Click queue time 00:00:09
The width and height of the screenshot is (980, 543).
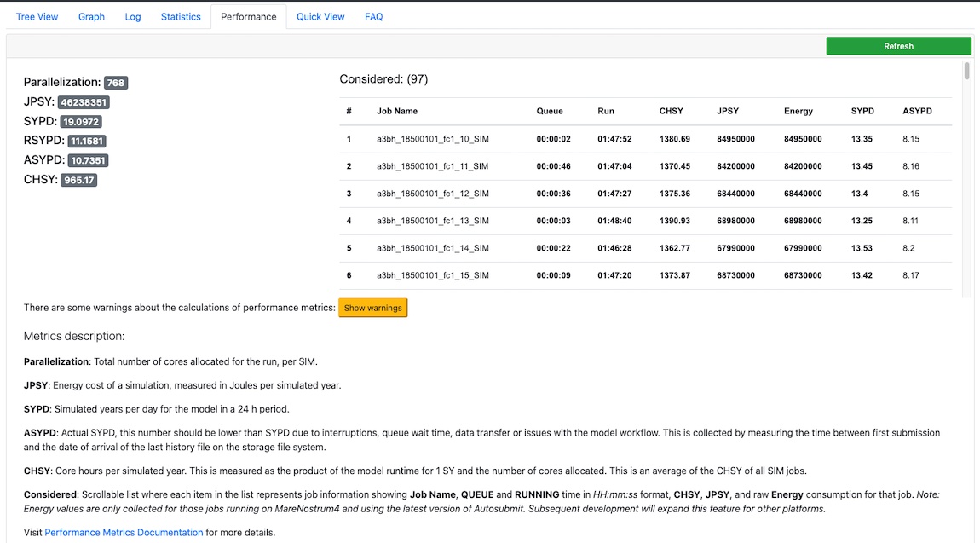coord(553,275)
